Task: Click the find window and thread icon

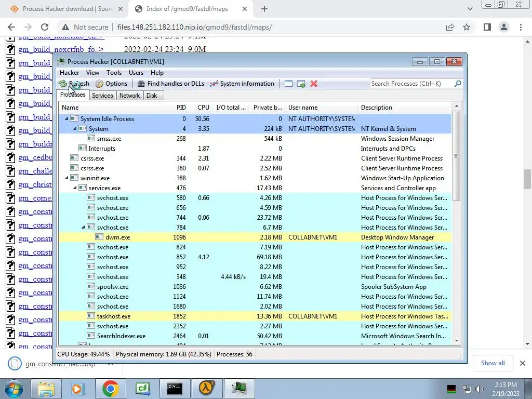Action: pyautogui.click(x=301, y=84)
